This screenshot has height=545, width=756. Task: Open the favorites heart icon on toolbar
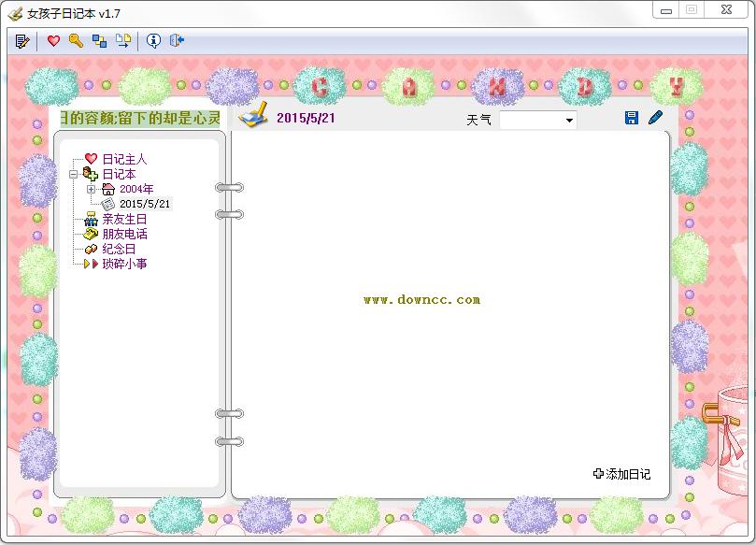point(53,40)
